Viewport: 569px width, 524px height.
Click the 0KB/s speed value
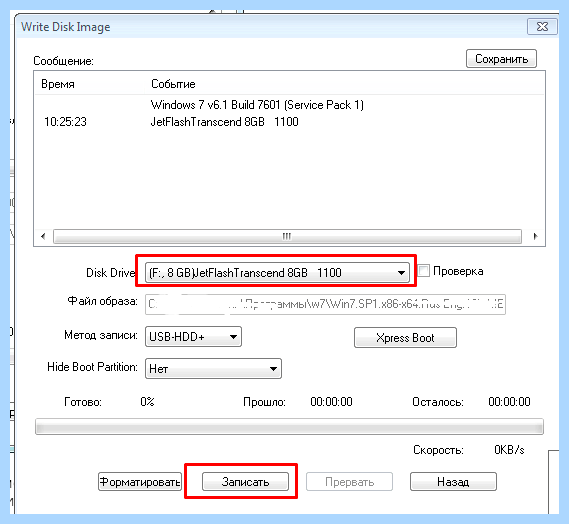pos(509,450)
